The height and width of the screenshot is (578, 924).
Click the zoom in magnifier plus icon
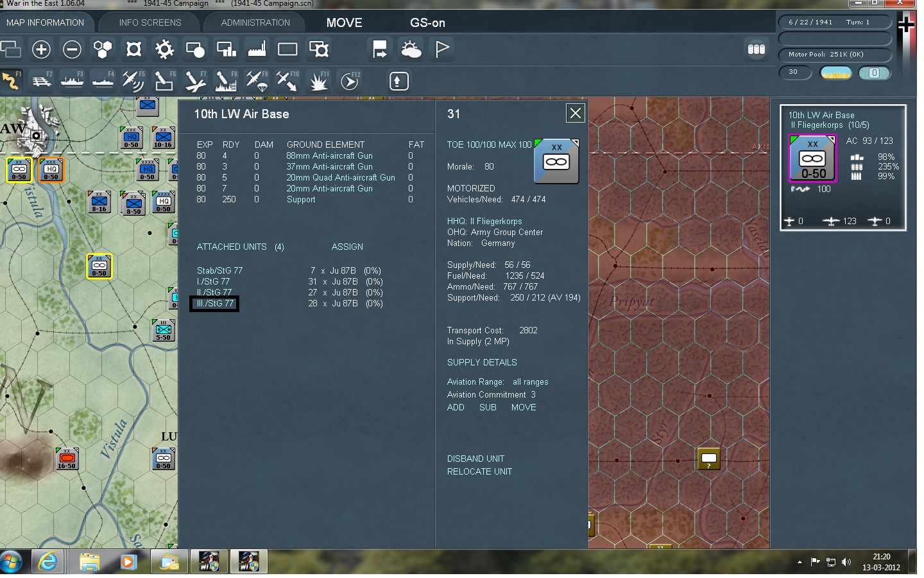pos(41,49)
